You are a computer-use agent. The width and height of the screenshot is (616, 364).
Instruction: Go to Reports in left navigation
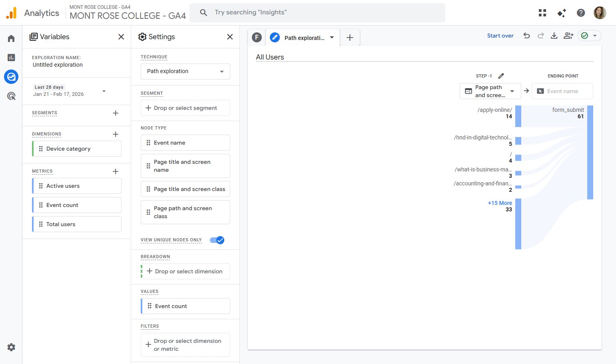pos(11,58)
